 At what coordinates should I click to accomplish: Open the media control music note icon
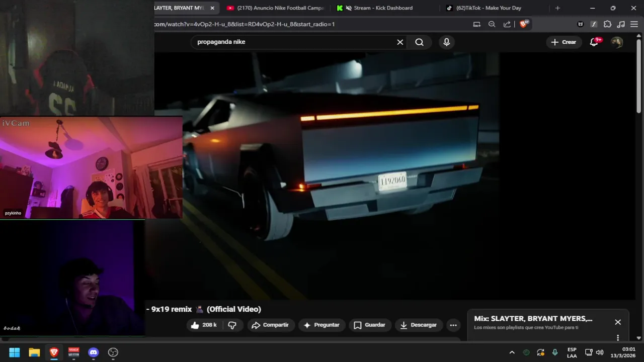(x=621, y=24)
